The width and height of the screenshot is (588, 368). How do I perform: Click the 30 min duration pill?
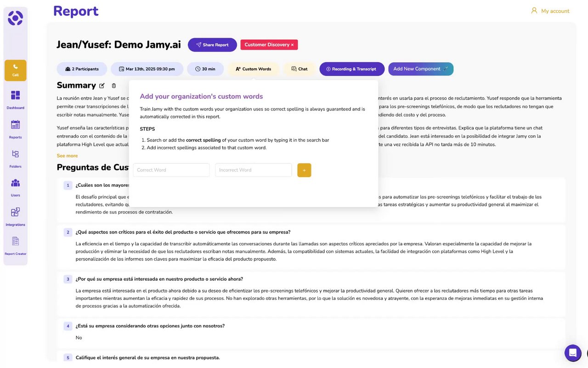coord(205,69)
